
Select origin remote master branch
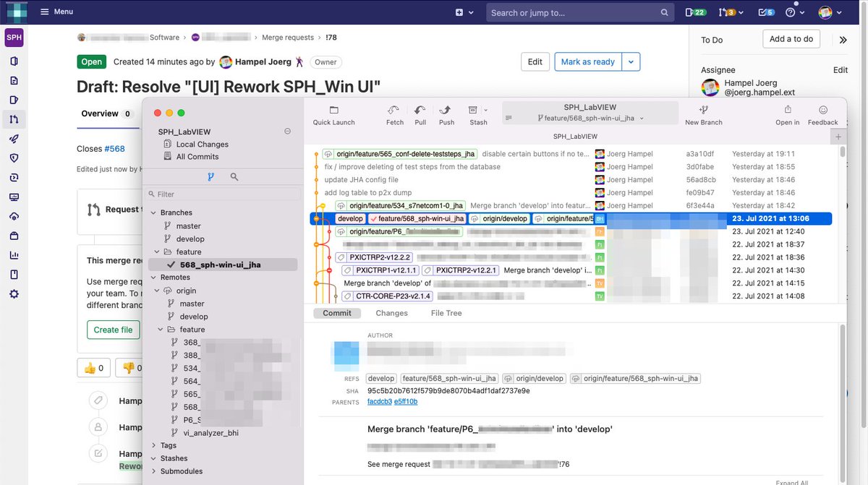click(x=192, y=304)
